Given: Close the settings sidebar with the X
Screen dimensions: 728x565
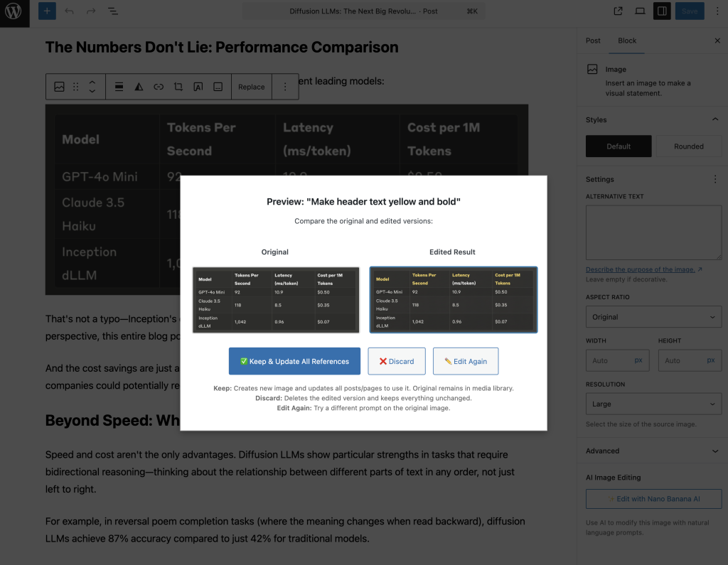Looking at the screenshot, I should click(717, 41).
